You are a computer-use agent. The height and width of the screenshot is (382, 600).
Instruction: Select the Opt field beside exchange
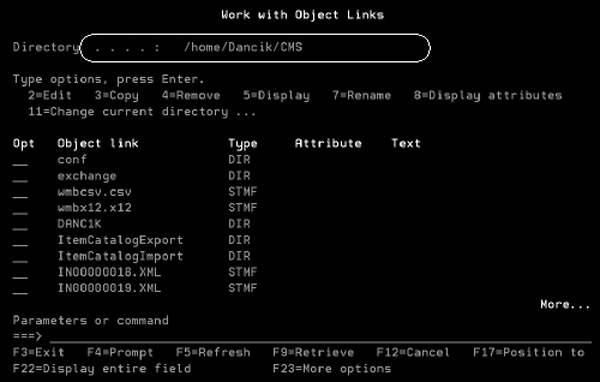[20, 176]
